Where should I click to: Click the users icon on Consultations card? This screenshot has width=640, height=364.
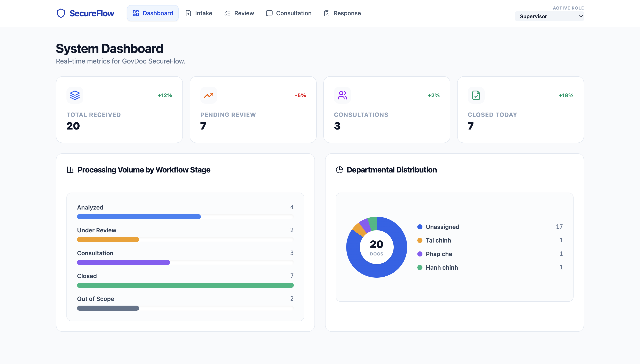[342, 95]
